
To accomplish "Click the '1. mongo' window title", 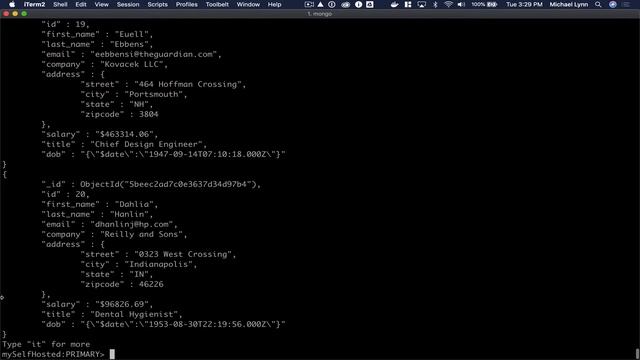I will [320, 14].
